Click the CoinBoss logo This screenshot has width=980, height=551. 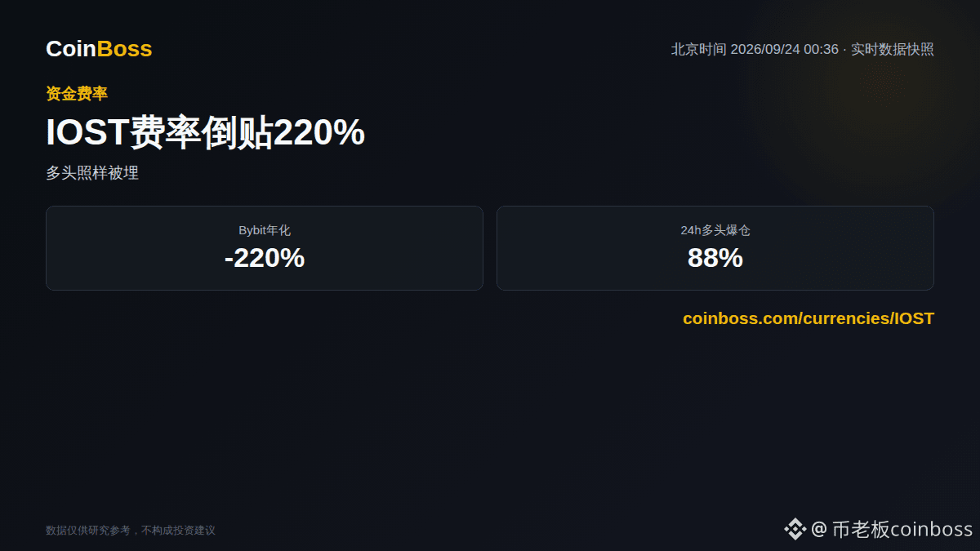[99, 49]
